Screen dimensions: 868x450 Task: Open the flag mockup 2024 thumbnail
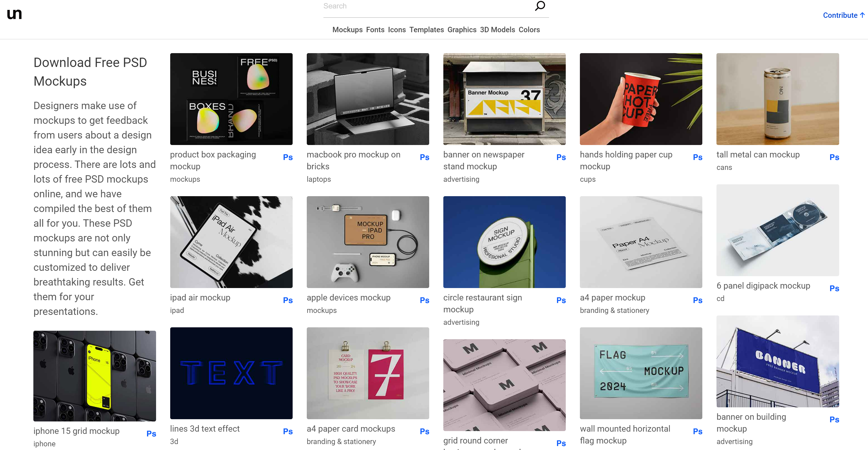point(641,373)
